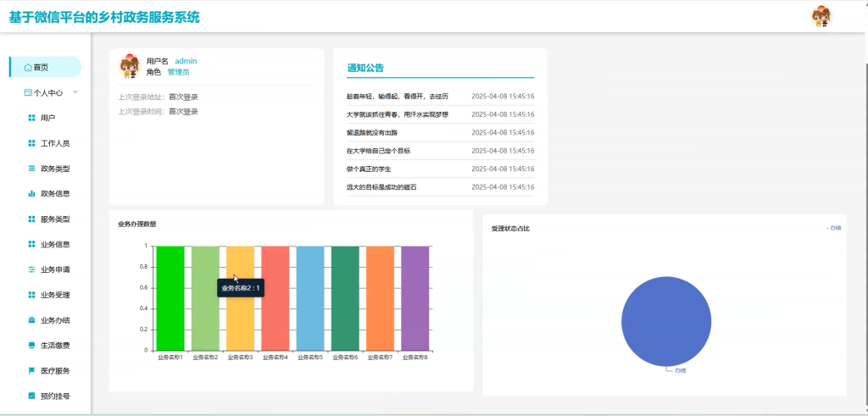868x416 pixels.
Task: Click the orange 业务名称7 bar
Action: [380, 298]
